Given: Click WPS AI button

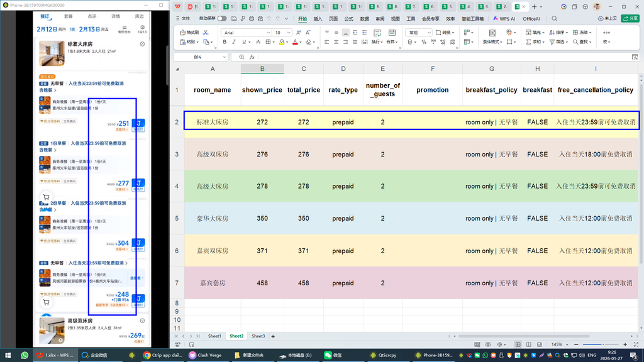Looking at the screenshot, I should pos(504,18).
